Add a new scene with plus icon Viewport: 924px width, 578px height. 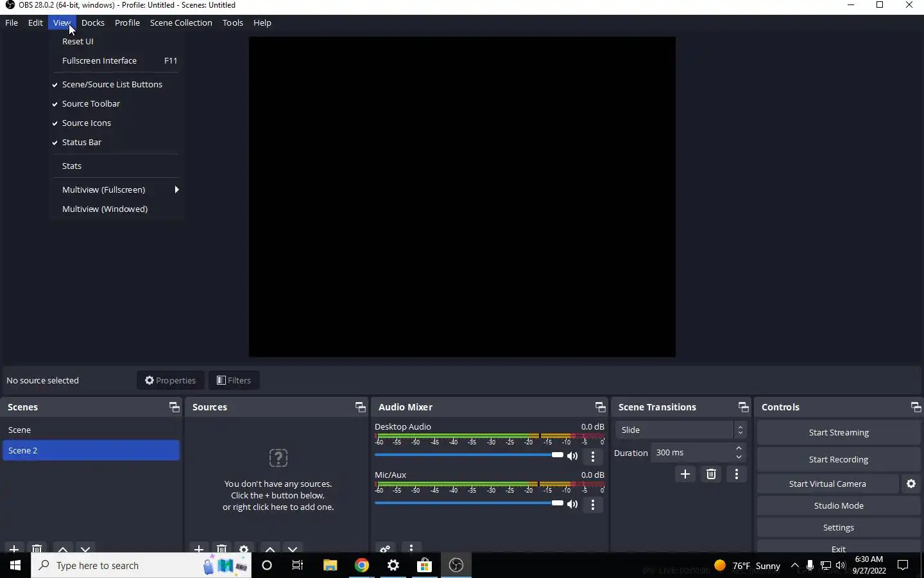[x=14, y=549]
